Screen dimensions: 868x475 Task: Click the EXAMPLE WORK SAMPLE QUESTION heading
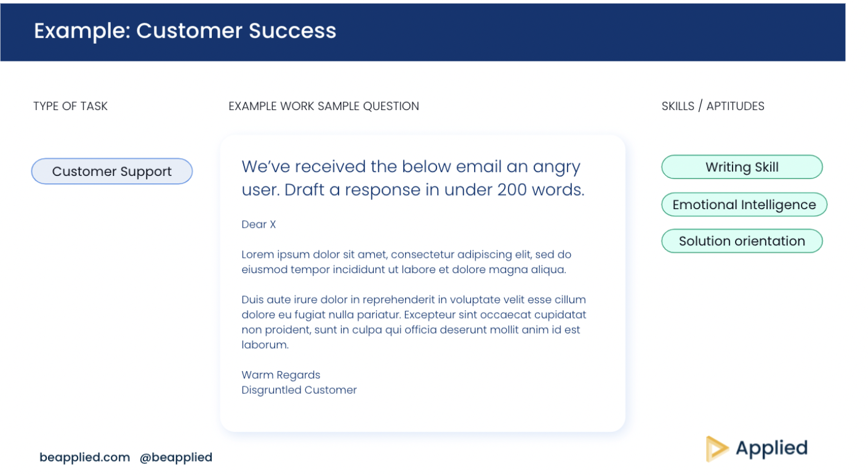tap(324, 106)
